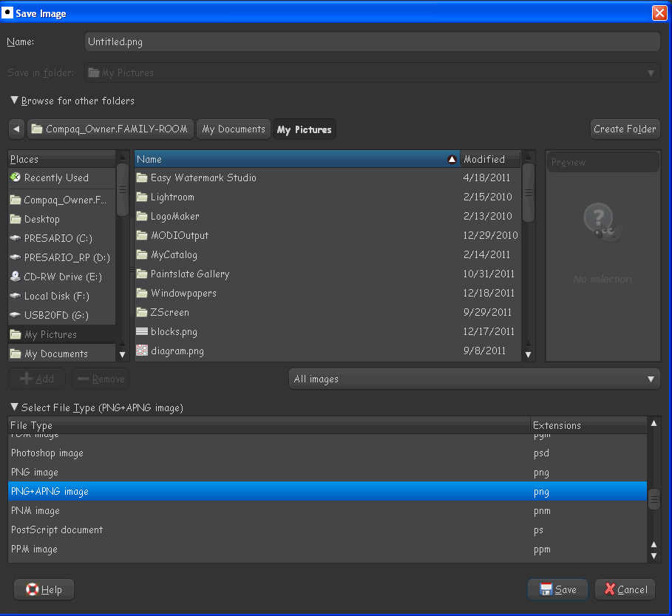Select the Photoshop image file type
672x616 pixels.
click(327, 453)
